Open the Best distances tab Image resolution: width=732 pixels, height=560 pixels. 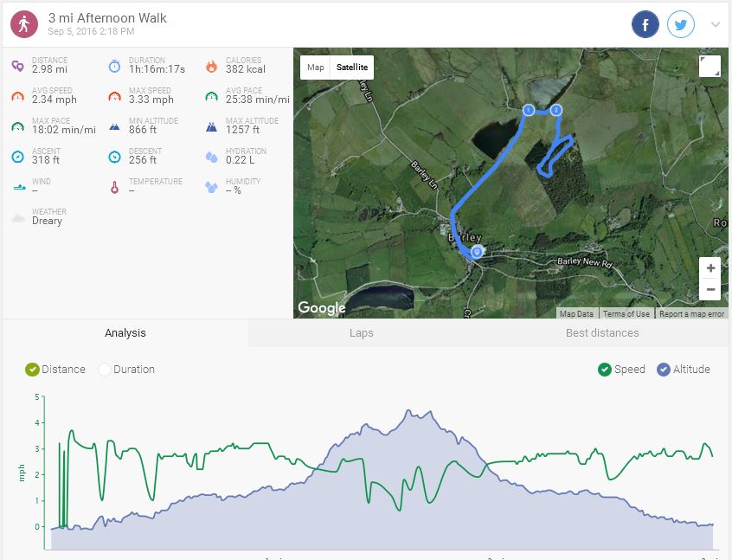tap(602, 333)
